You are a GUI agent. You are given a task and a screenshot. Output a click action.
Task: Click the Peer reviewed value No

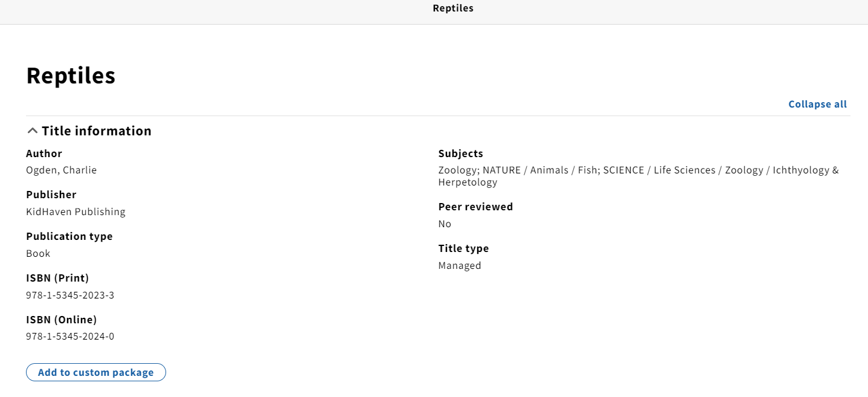click(x=445, y=224)
